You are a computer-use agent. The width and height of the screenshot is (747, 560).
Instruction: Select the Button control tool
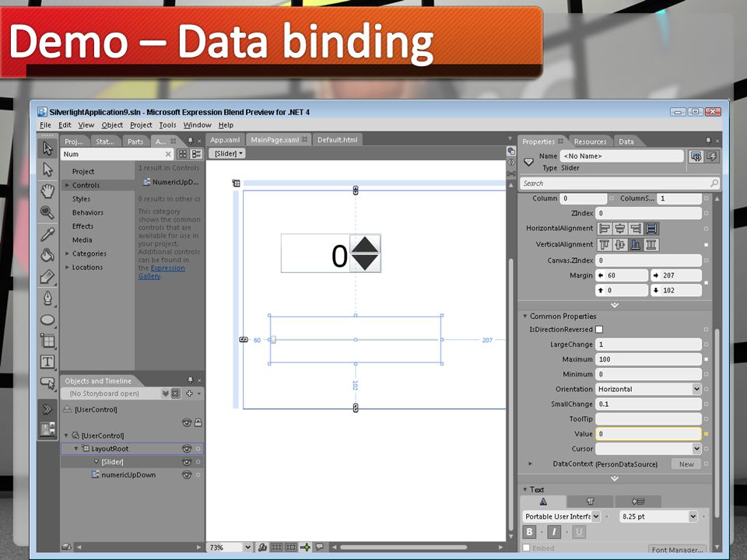point(47,383)
